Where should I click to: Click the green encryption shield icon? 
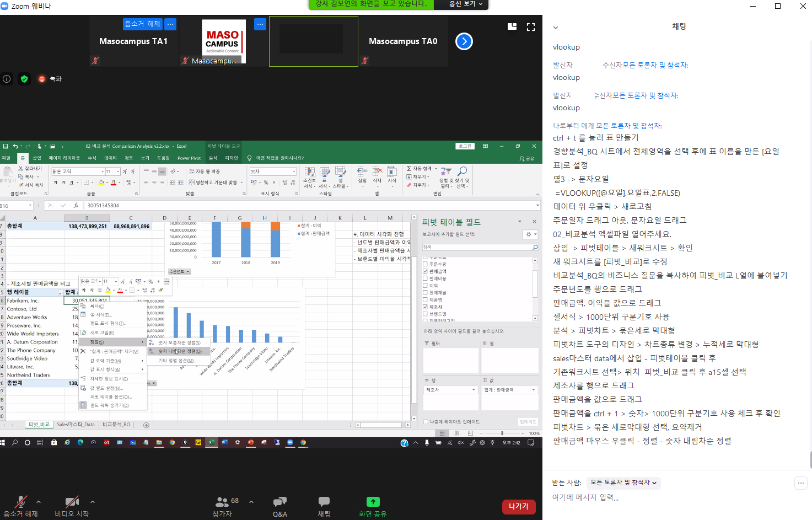coord(24,79)
